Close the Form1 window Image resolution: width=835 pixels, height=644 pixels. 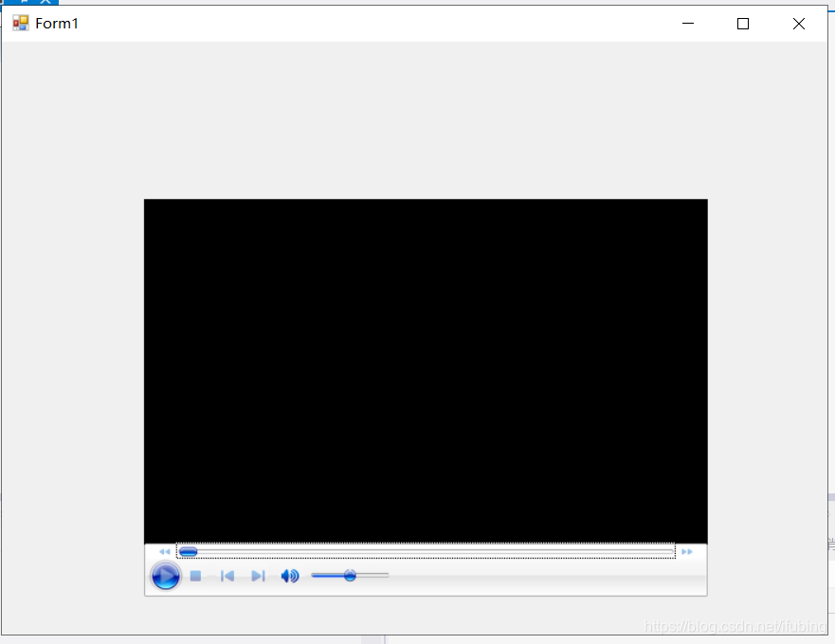click(798, 24)
